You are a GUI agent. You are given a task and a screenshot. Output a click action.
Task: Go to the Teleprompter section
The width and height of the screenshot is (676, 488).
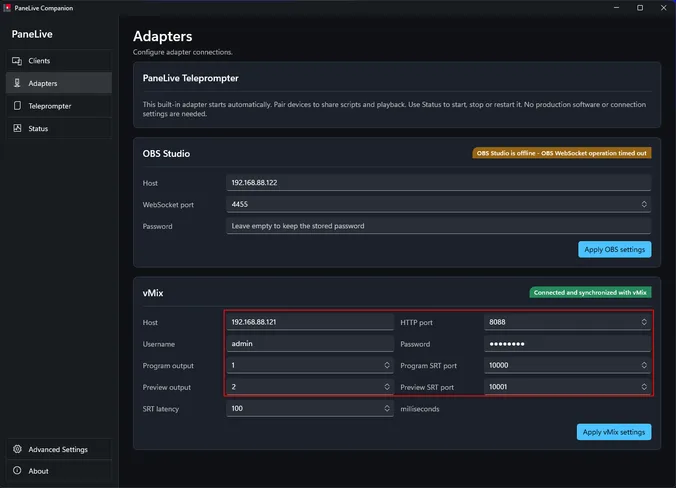[x=59, y=106]
